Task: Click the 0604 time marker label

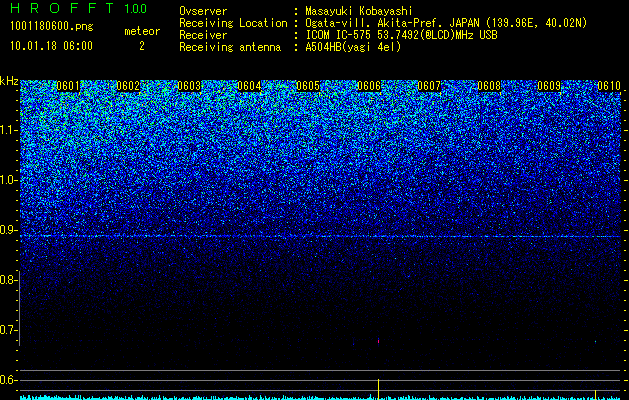Action: (x=249, y=86)
